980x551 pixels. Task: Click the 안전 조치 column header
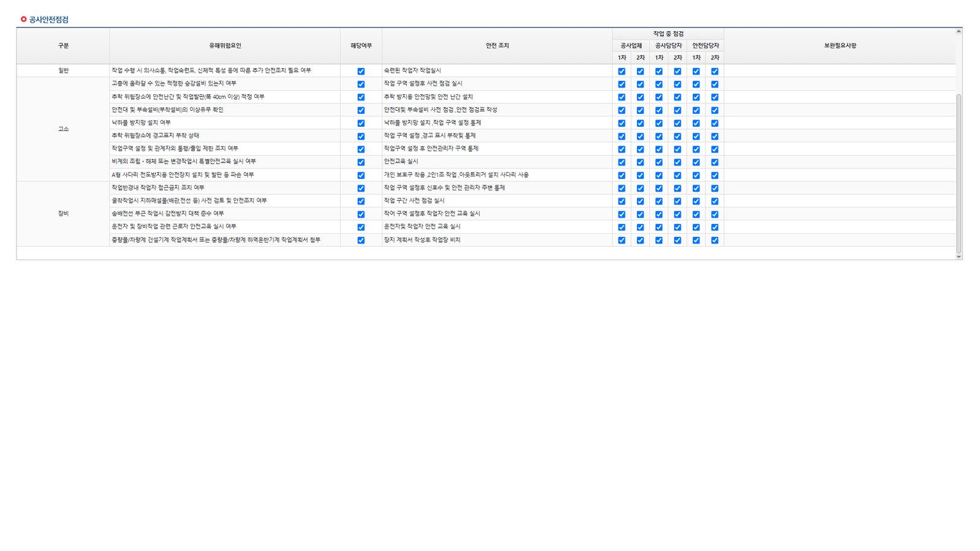(x=497, y=46)
